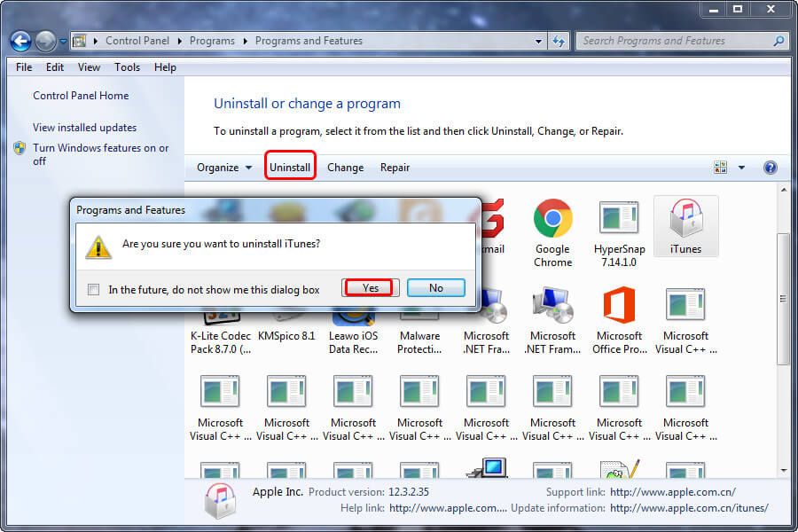Click Control Panel in the breadcrumb
Viewport: 798px width, 532px height.
(137, 41)
